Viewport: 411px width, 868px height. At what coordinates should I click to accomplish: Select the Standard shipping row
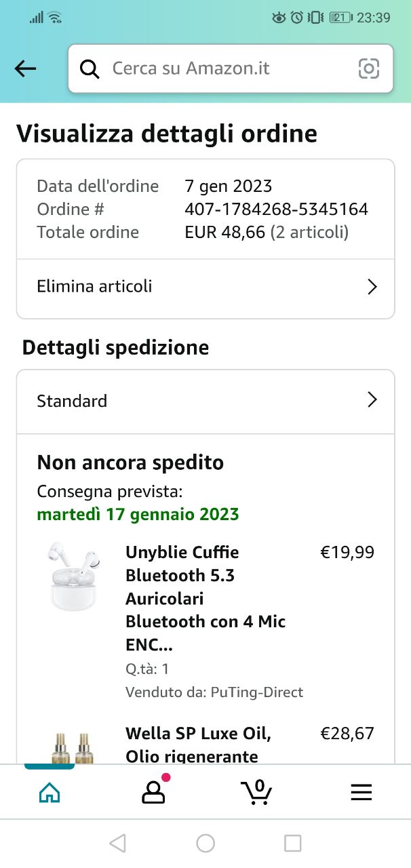pyautogui.click(x=72, y=401)
